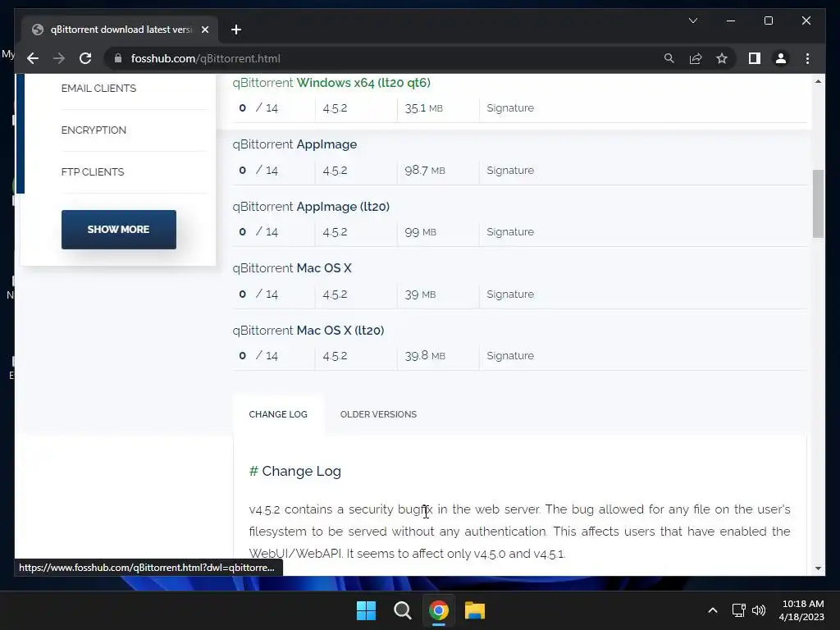Show hidden system tray icons
This screenshot has height=630, width=840.
(713, 610)
